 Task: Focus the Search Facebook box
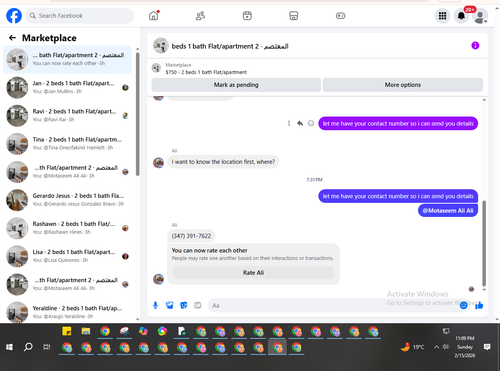pyautogui.click(x=80, y=16)
